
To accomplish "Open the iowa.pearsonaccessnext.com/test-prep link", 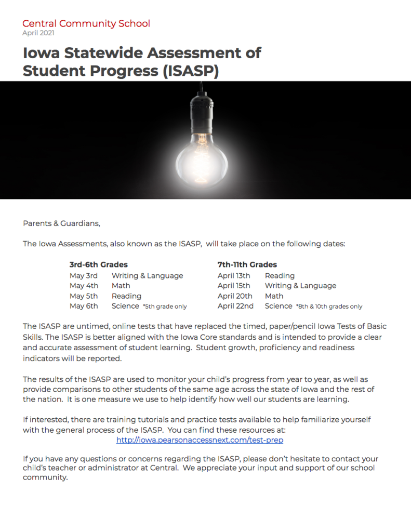I will click(200, 440).
